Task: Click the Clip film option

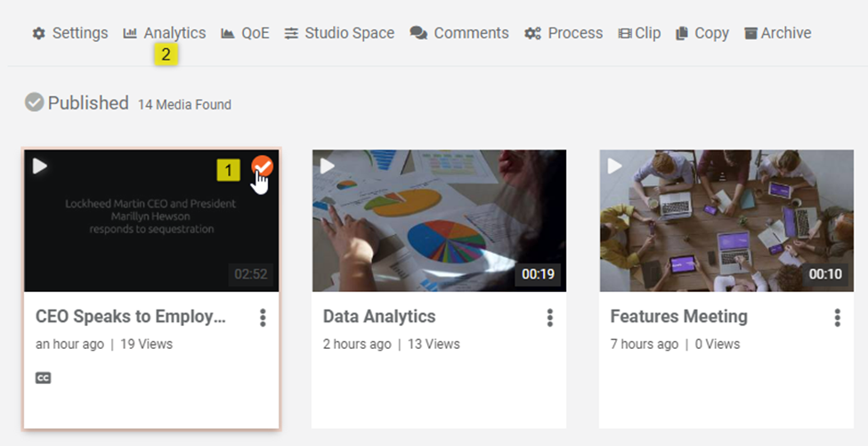Action: 639,33
